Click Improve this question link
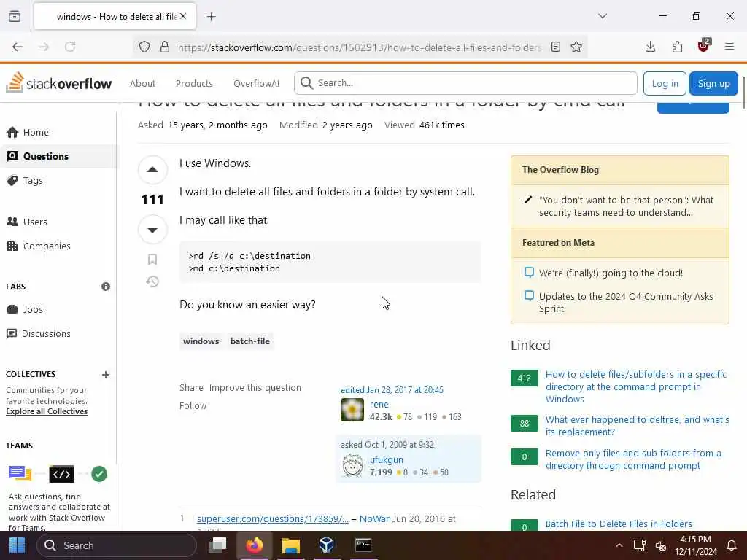This screenshot has height=560, width=747. (x=255, y=388)
